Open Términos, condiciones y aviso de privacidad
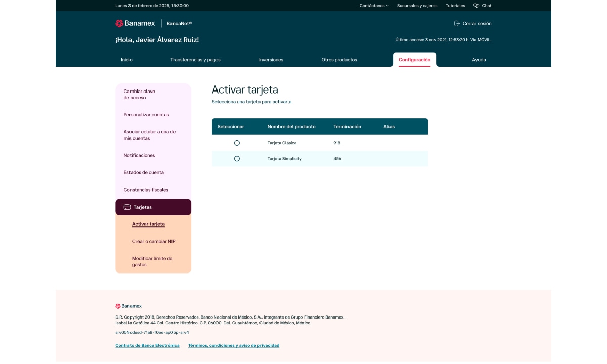 233,345
